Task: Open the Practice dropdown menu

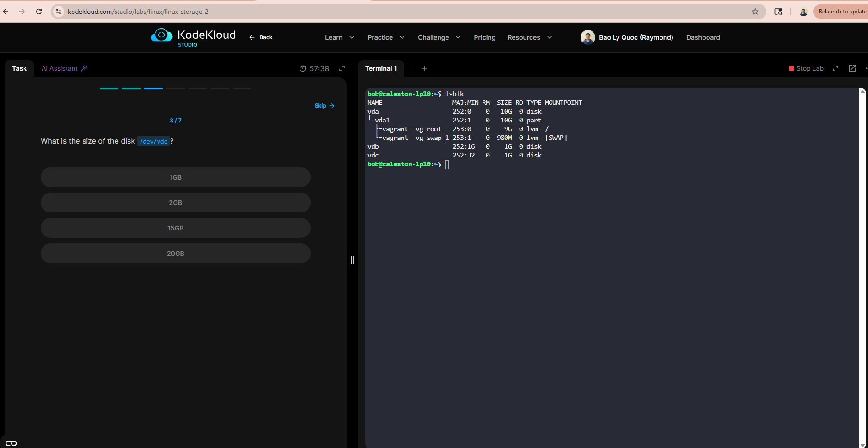Action: pos(385,37)
